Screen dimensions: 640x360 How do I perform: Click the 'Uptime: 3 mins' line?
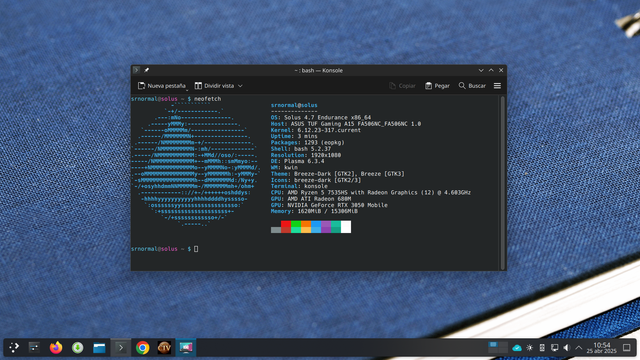click(294, 136)
